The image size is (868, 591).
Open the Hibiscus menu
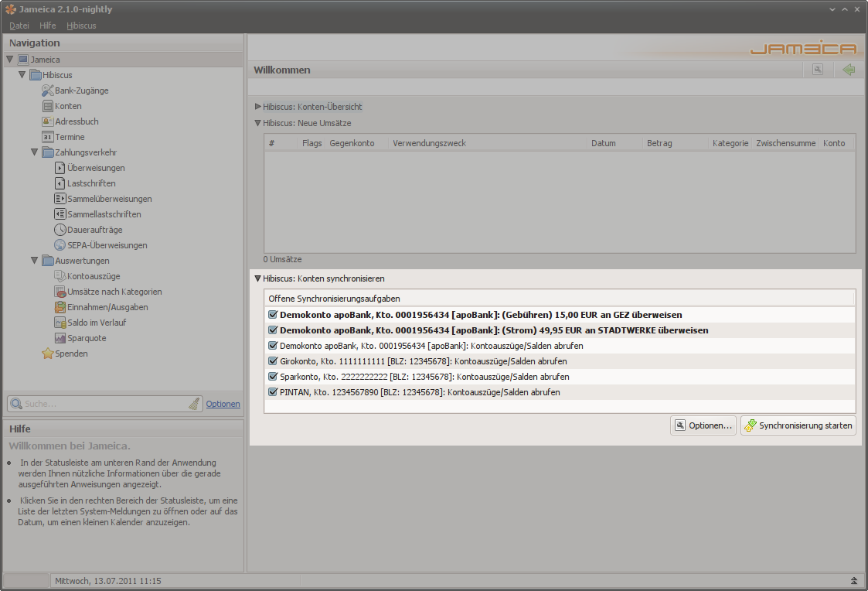coord(81,26)
